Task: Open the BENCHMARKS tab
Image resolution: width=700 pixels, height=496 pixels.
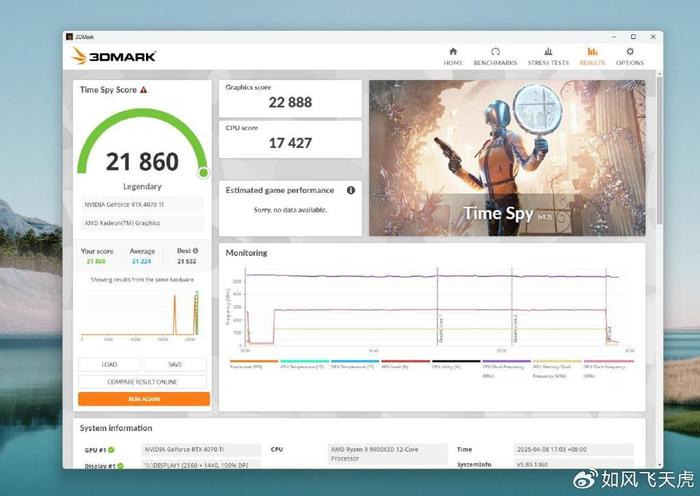Action: (495, 56)
